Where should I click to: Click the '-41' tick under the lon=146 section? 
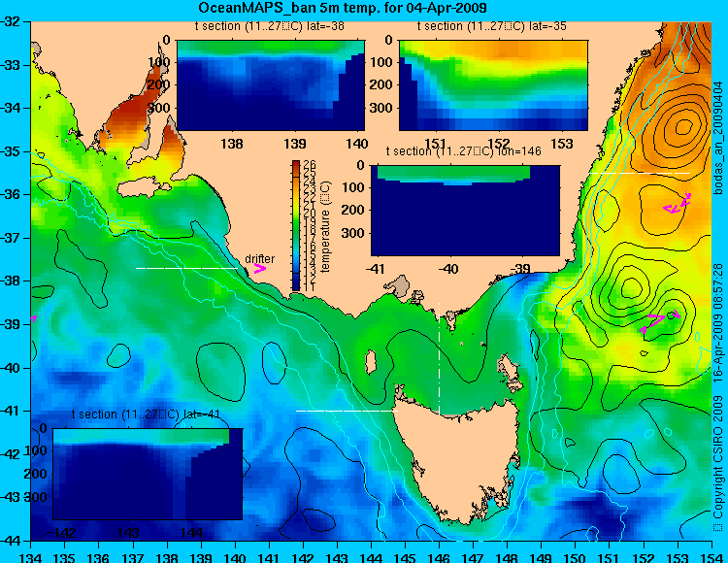(376, 269)
